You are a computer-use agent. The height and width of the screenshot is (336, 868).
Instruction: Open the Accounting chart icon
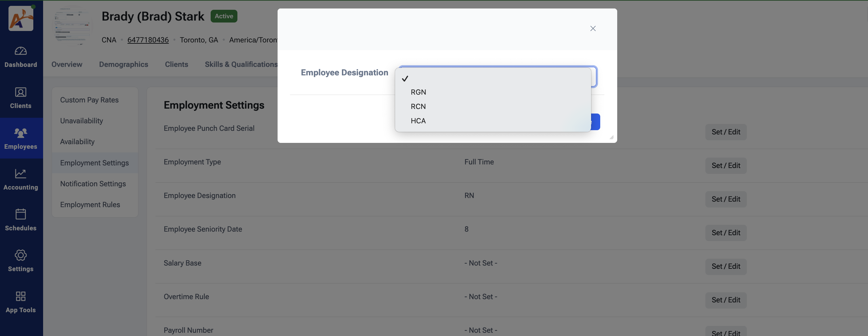click(x=21, y=174)
